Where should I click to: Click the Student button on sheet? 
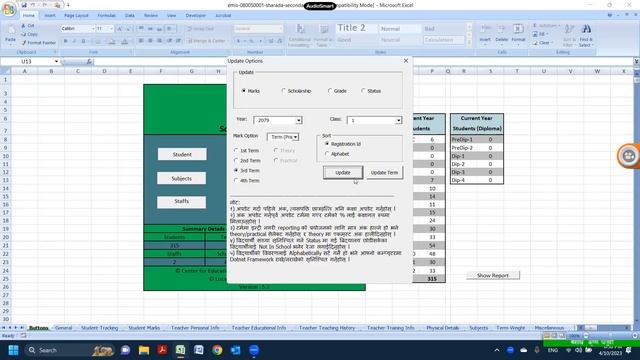point(182,154)
